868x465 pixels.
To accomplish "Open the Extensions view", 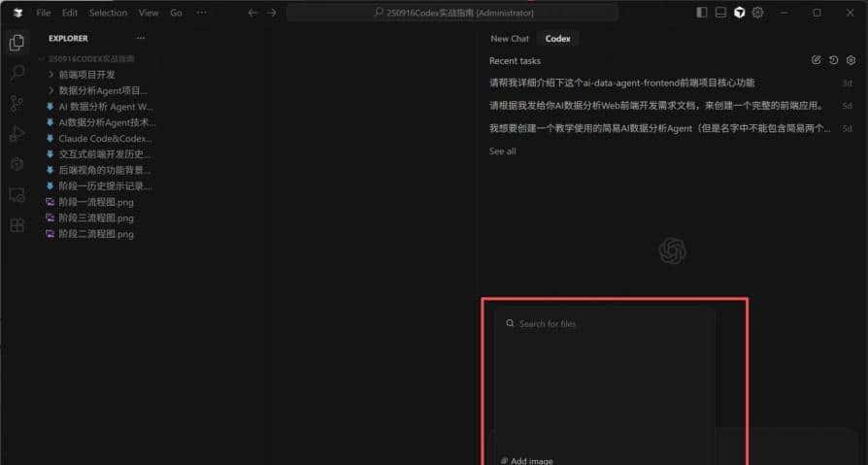I will click(x=17, y=225).
